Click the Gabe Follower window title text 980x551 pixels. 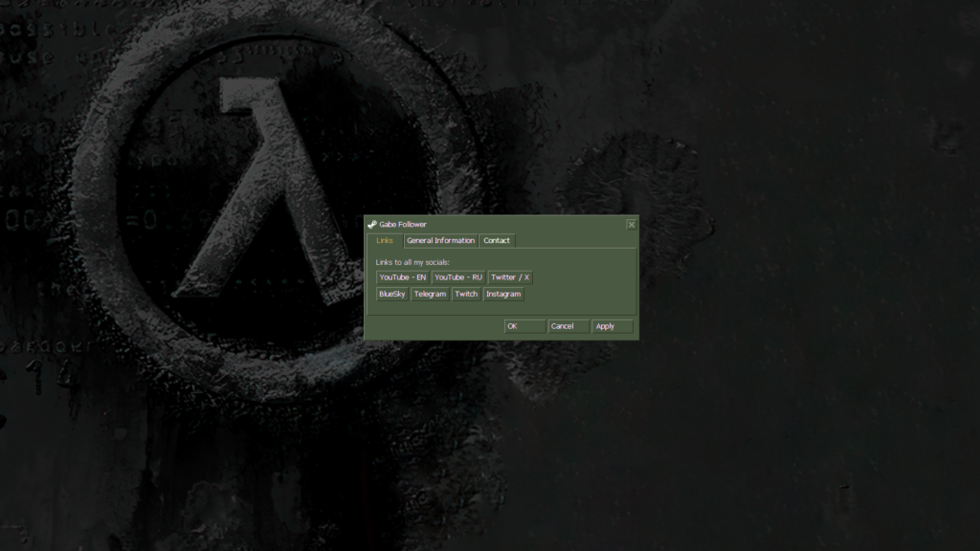(403, 225)
